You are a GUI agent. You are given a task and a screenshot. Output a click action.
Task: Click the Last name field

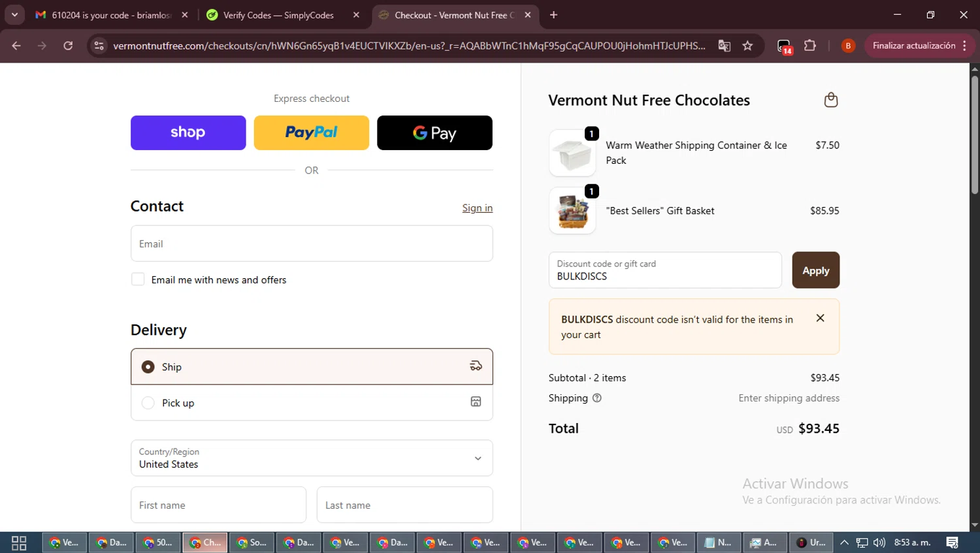pyautogui.click(x=405, y=505)
